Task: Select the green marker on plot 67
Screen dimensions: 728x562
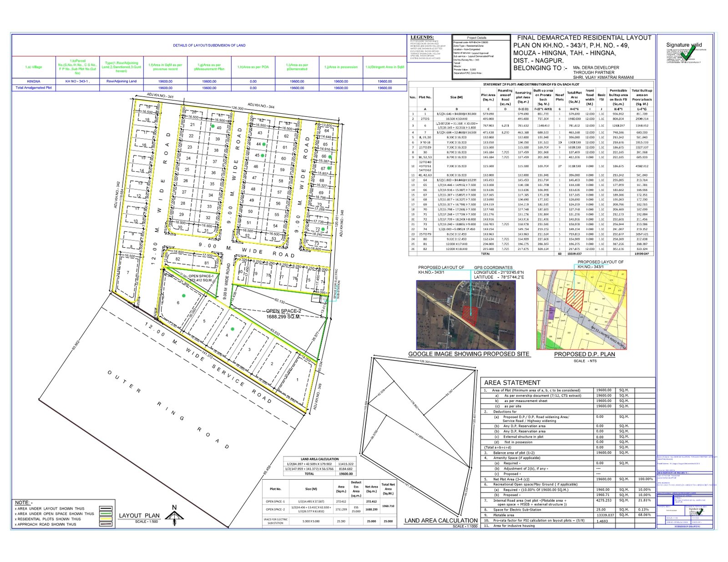Action: coord(329,168)
